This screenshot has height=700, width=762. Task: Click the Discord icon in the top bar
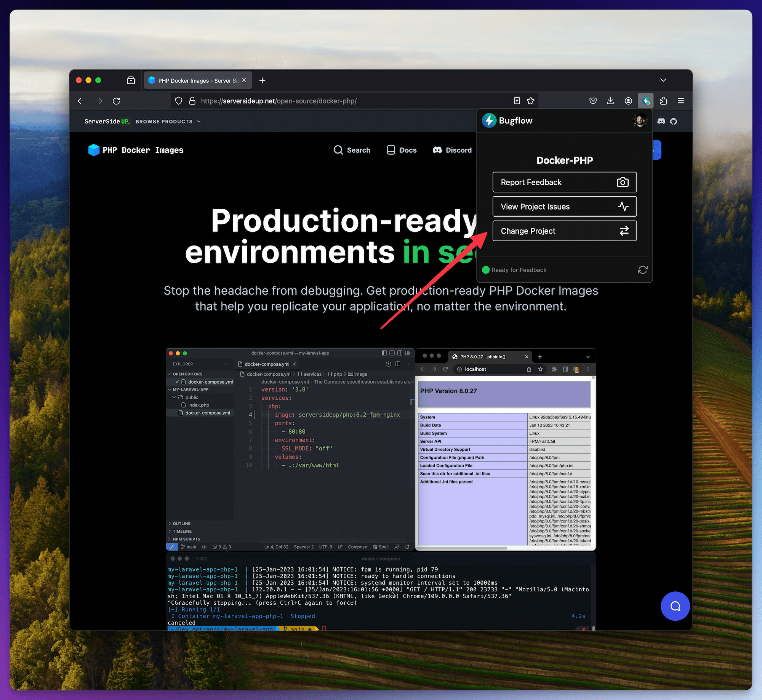pos(661,121)
